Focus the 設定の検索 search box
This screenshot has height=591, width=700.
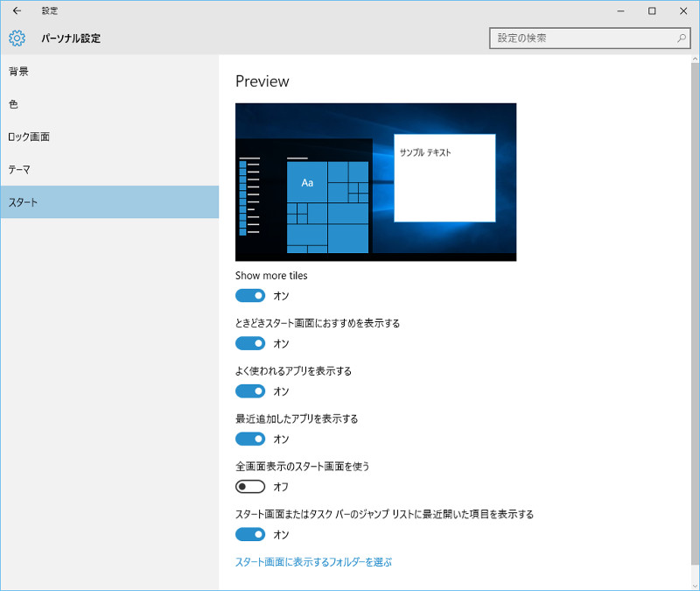(x=590, y=39)
